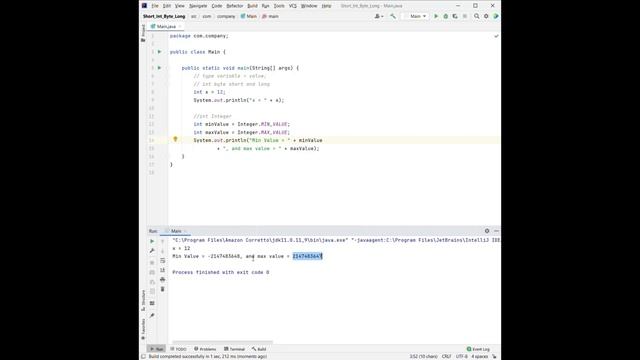Open the user account dropdown in toolbar
This screenshot has height=360, width=640.
(x=379, y=16)
